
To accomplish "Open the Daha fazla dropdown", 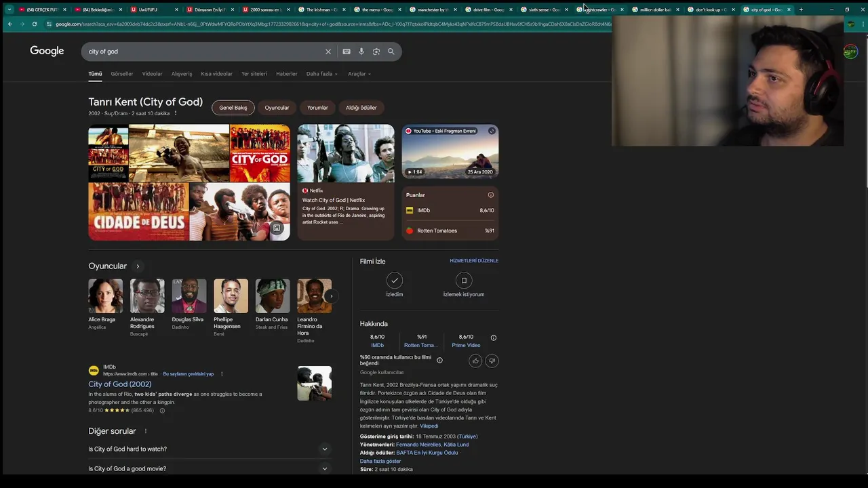I will (x=321, y=74).
